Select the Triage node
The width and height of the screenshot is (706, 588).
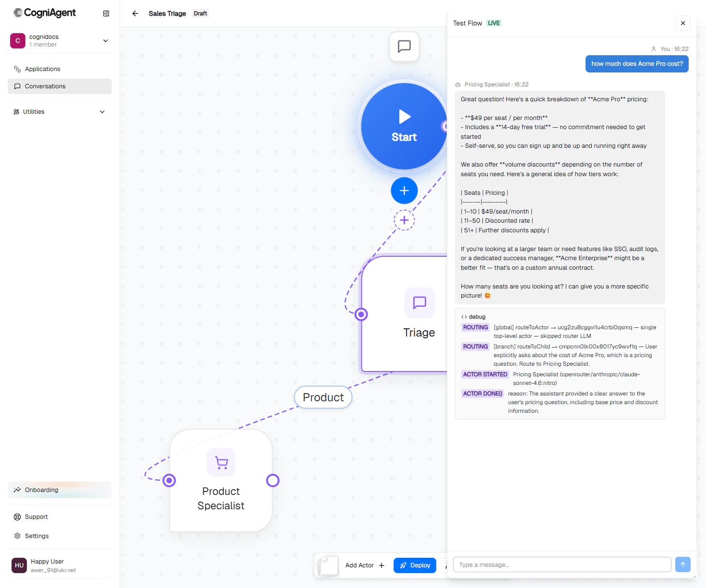coord(405,314)
